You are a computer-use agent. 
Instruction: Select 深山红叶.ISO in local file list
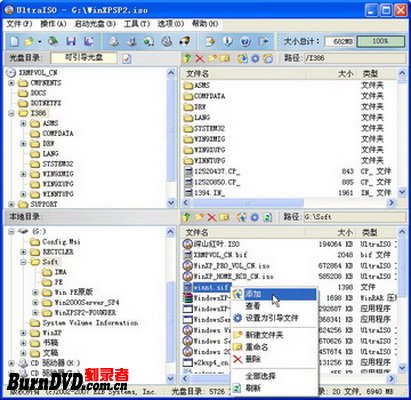tap(211, 244)
